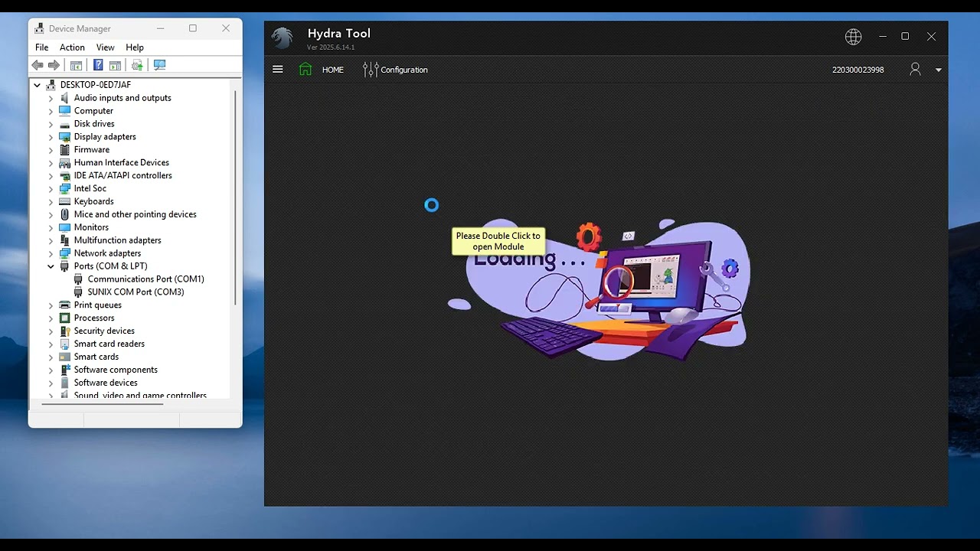Expand the Disk drives category
The image size is (980, 551).
pos(51,124)
